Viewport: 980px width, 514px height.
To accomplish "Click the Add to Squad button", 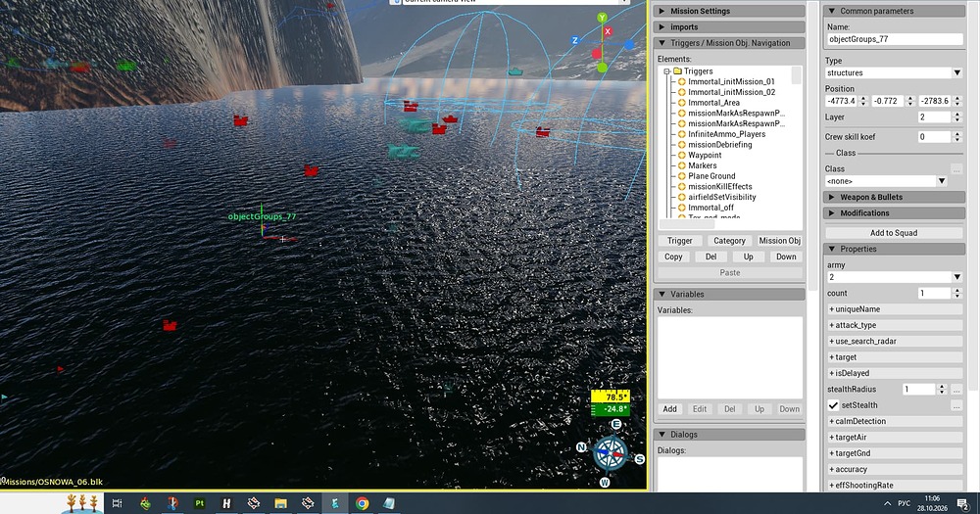I will pyautogui.click(x=894, y=233).
